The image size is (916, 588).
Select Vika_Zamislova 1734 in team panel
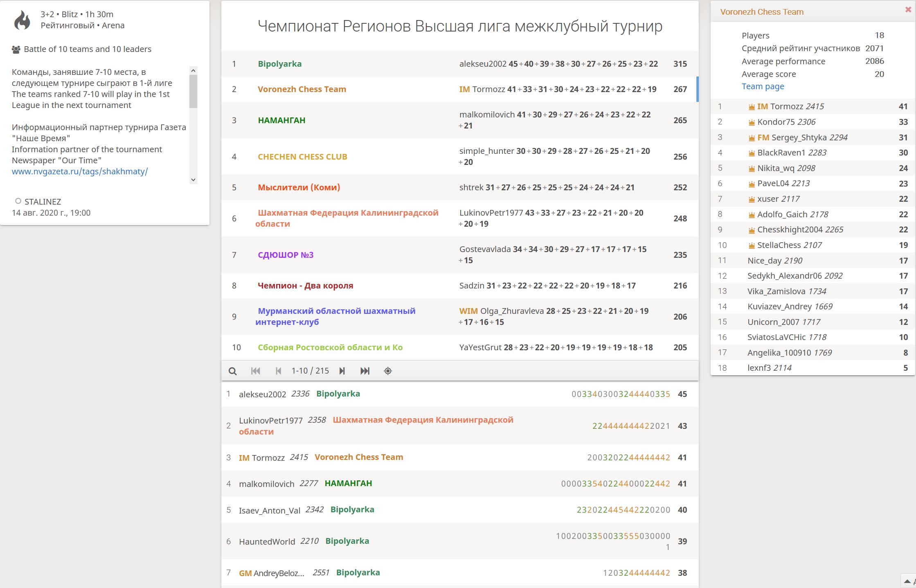pos(813,291)
